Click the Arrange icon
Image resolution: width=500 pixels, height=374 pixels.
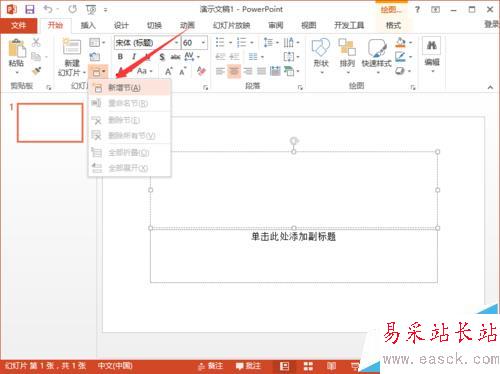coord(347,47)
